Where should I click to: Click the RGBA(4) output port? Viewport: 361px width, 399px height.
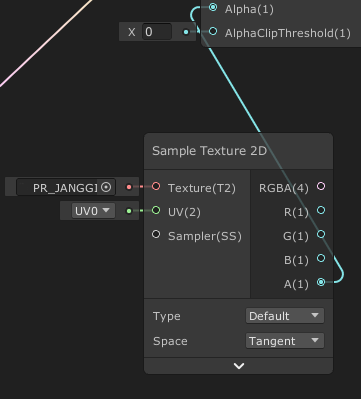[x=321, y=186]
